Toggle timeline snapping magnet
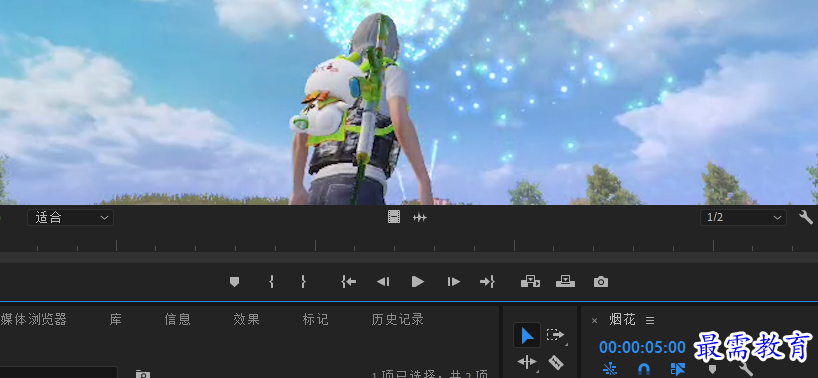This screenshot has width=818, height=378. (644, 369)
